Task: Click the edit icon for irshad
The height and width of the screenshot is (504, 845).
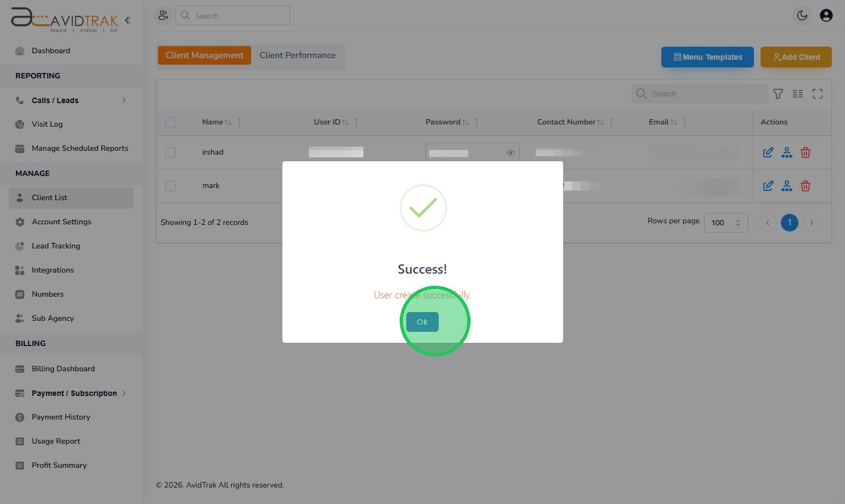Action: (x=768, y=152)
